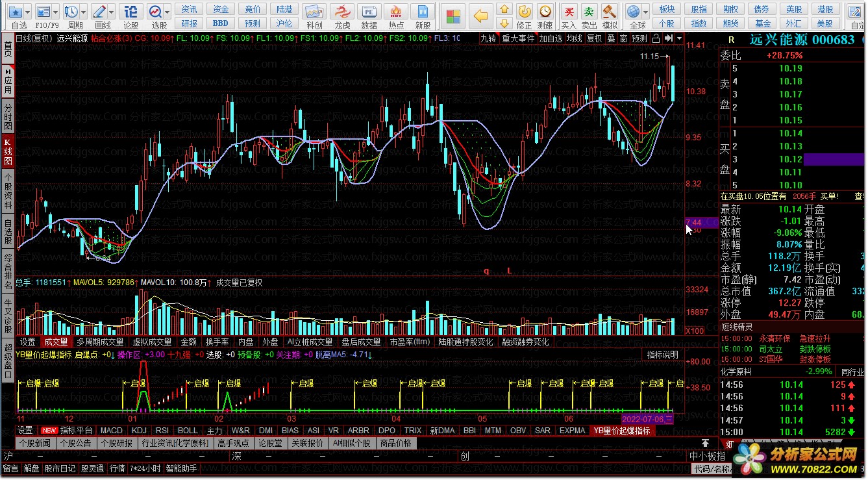Screen dimensions: 868x480
Task: Click the 代码/名称 search input box
Action: (x=711, y=468)
